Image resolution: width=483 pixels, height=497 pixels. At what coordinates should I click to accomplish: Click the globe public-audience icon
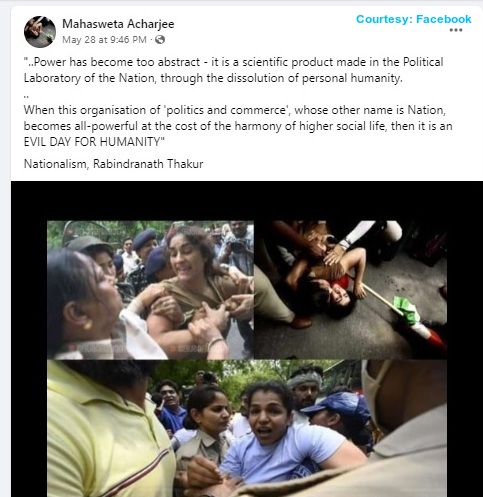[x=160, y=40]
